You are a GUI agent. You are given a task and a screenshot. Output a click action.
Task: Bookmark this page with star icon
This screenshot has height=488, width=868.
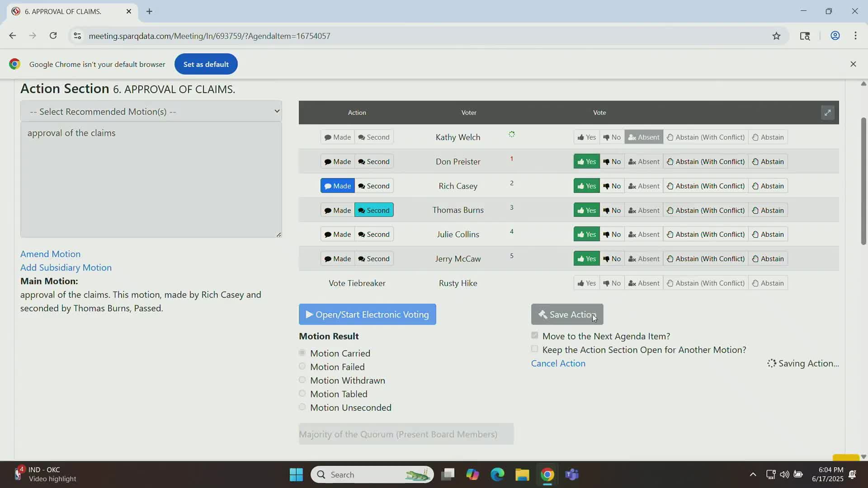776,36
